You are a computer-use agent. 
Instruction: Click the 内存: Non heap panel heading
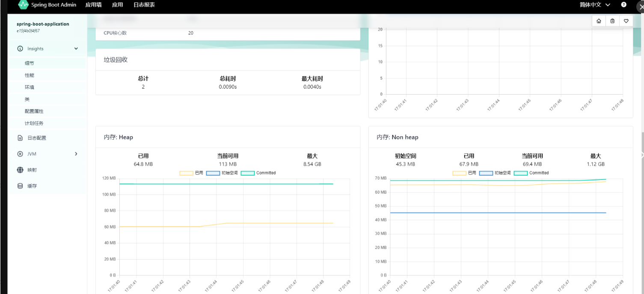398,137
